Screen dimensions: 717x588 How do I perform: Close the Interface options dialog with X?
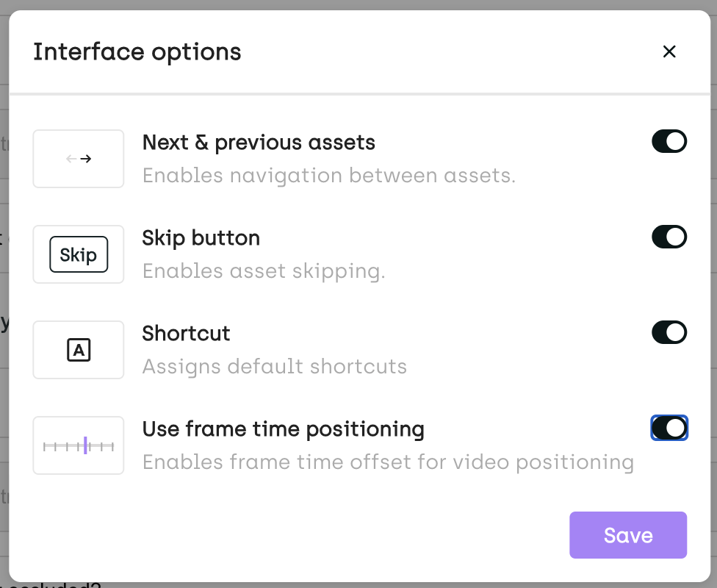(x=669, y=51)
